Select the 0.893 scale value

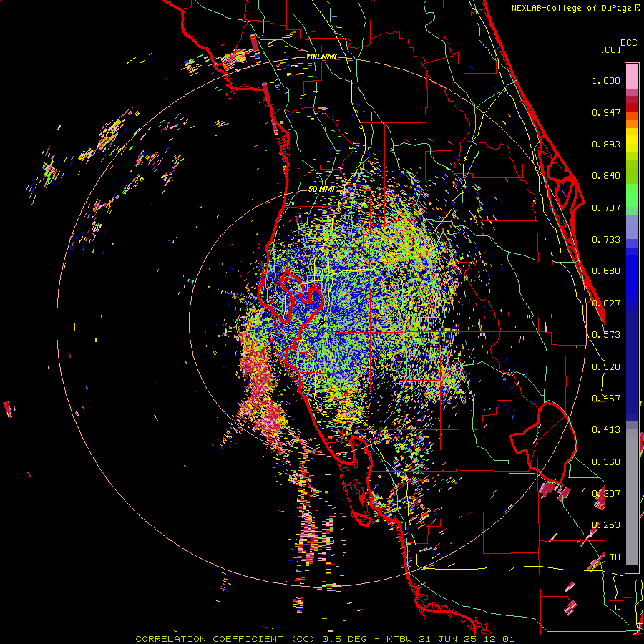pyautogui.click(x=606, y=144)
